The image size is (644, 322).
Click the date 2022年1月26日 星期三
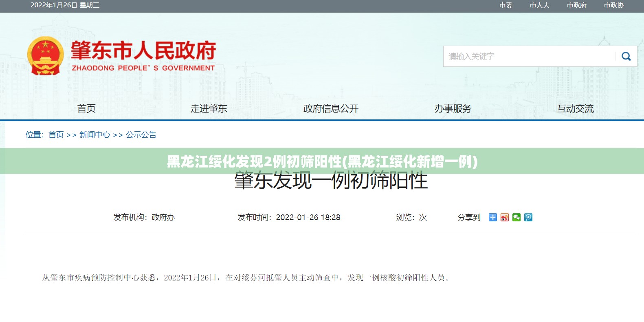click(65, 5)
